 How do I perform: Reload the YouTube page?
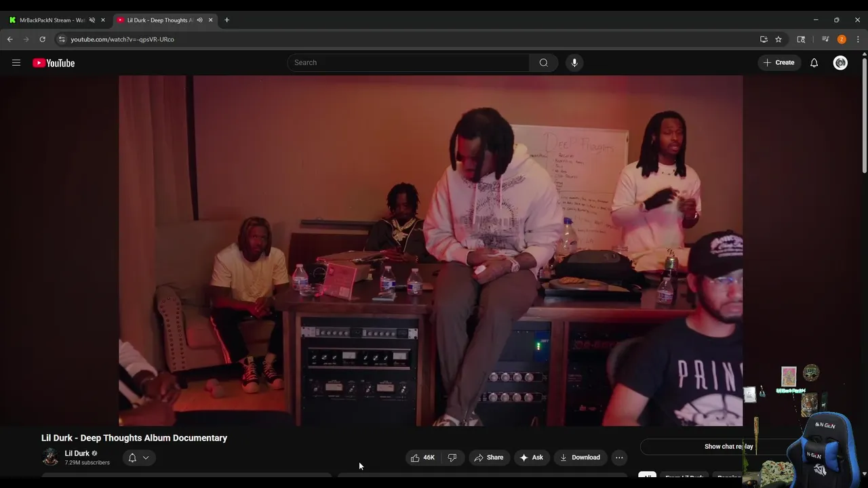click(43, 39)
